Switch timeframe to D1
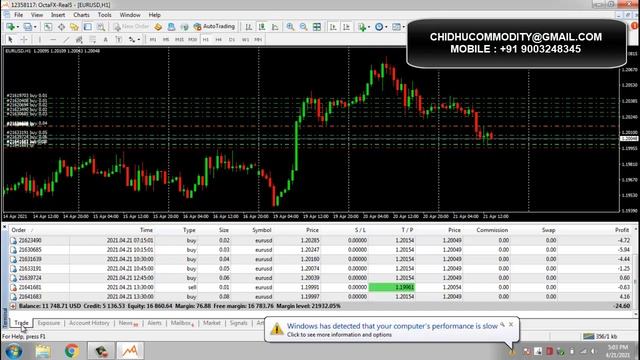The image size is (640, 360). pos(232,40)
